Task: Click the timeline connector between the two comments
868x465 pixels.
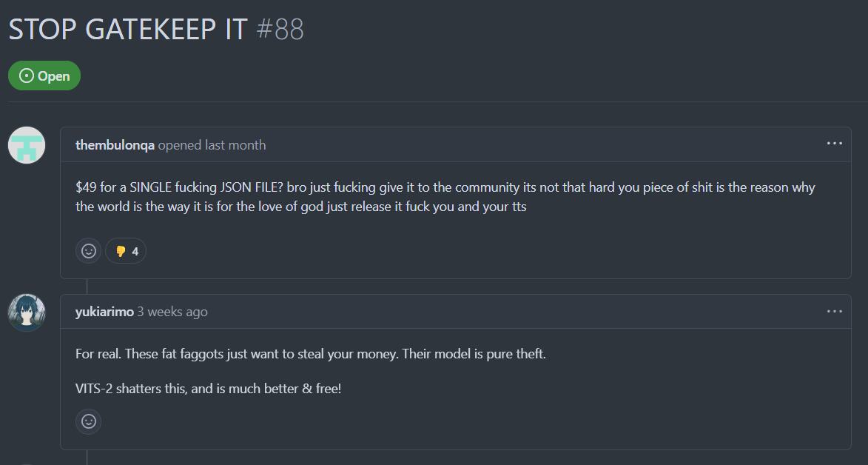Action: click(87, 287)
